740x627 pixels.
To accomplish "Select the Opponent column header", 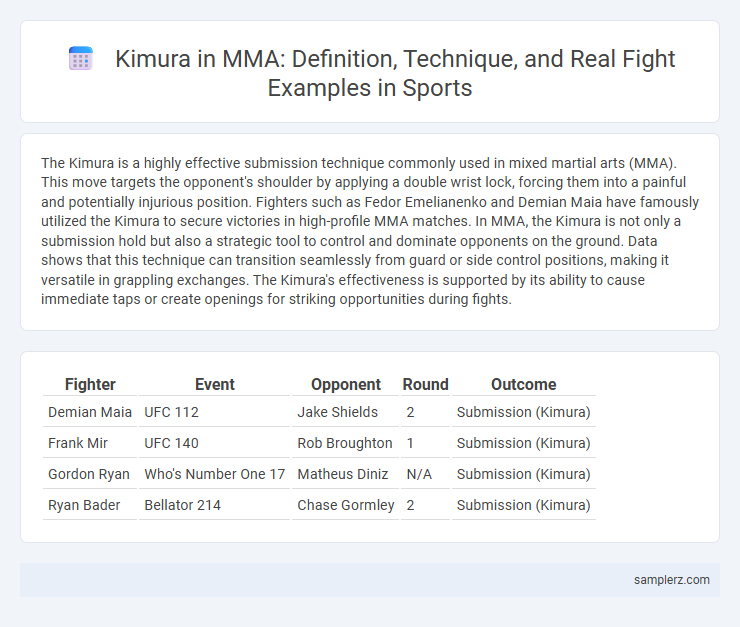I will (345, 385).
